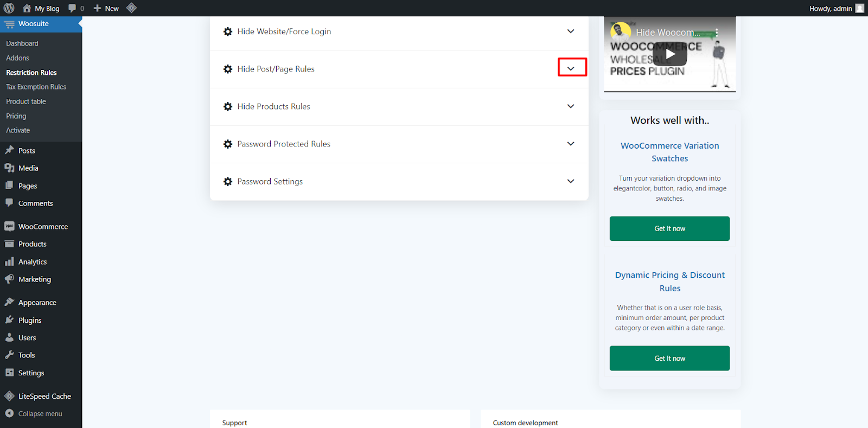
Task: Click the My Blog home icon
Action: point(27,8)
